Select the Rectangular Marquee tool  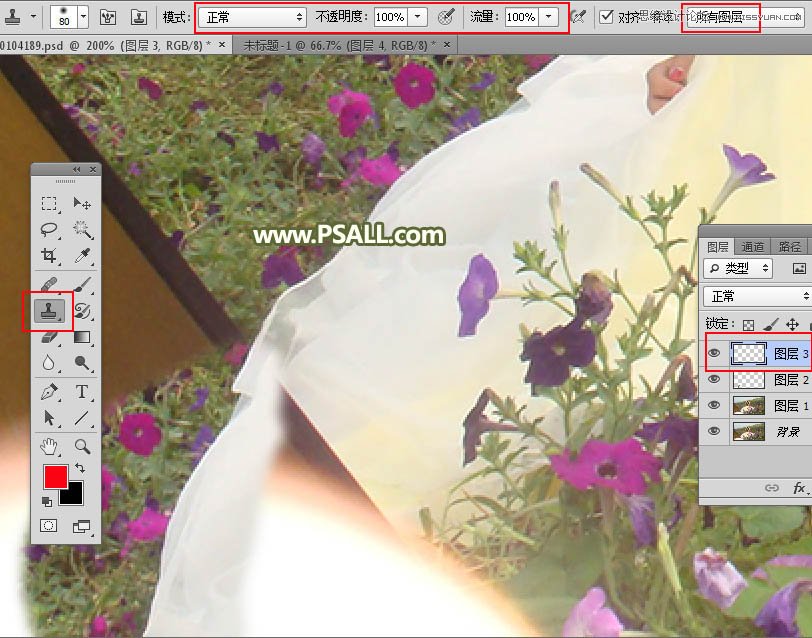[49, 204]
